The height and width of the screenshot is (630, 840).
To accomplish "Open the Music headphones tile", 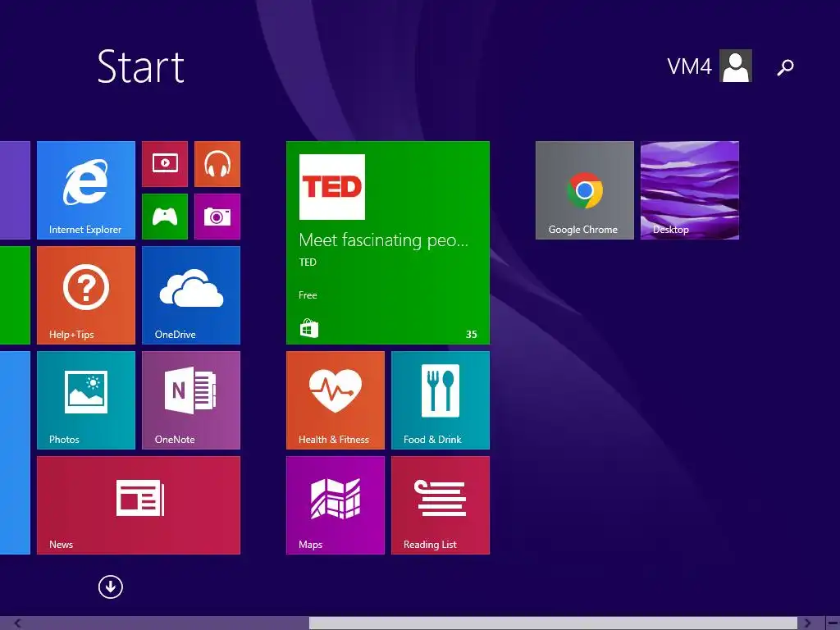I will pos(217,164).
